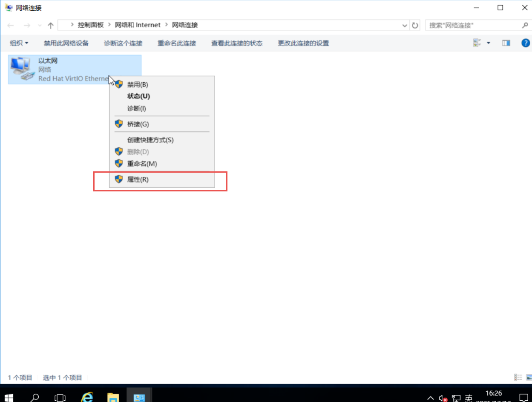Show hidden tray icons chevron
This screenshot has height=402, width=532.
pyautogui.click(x=431, y=398)
